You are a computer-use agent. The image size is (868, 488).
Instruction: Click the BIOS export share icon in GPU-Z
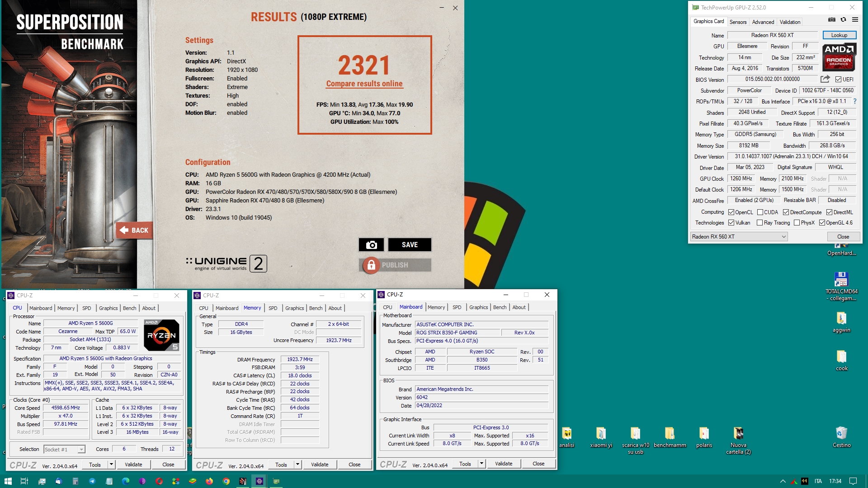(x=825, y=79)
